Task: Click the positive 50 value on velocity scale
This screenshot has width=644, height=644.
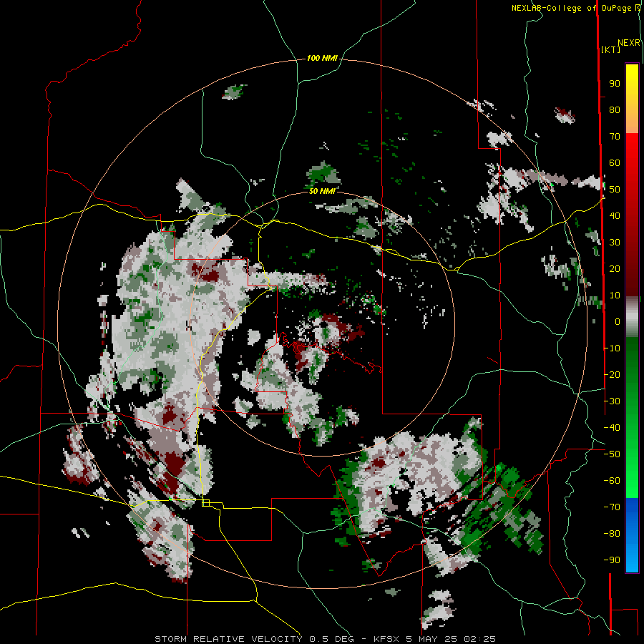Action: [x=615, y=190]
